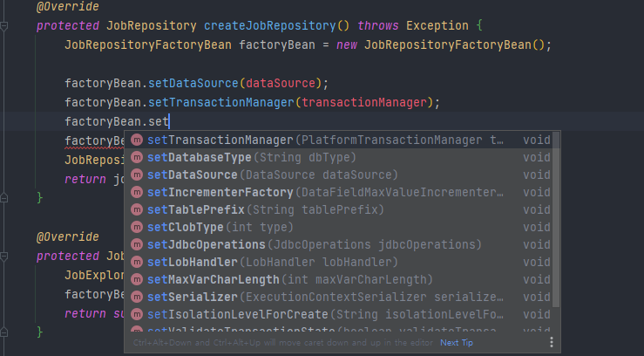Click the JobRepositoryFactoryBean constructor call
Image resolution: width=644 pixels, height=356 pixels.
448,44
